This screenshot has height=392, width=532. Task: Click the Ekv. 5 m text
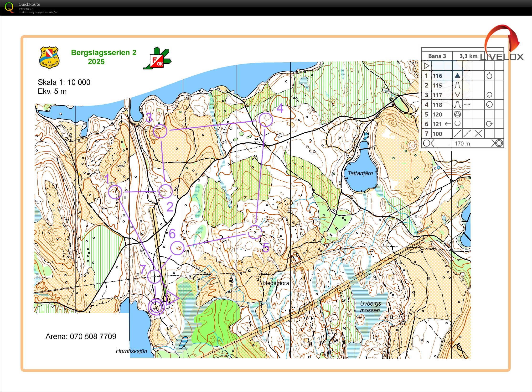[x=52, y=91]
